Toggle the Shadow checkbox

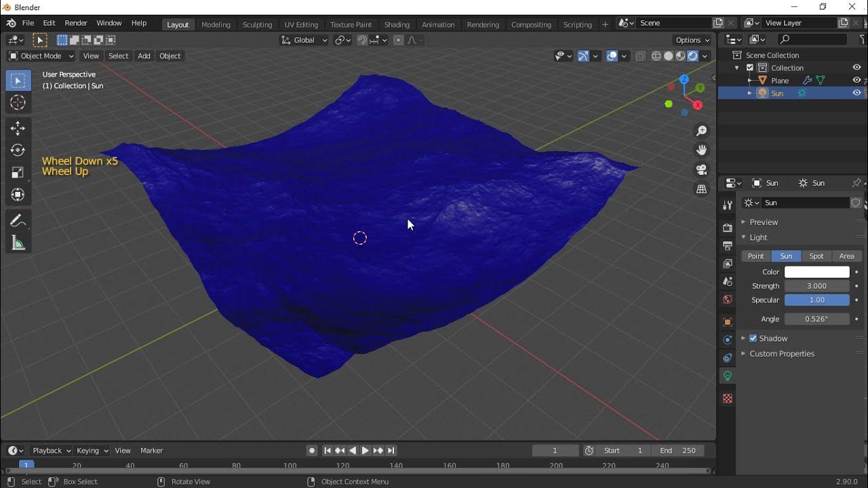click(753, 338)
